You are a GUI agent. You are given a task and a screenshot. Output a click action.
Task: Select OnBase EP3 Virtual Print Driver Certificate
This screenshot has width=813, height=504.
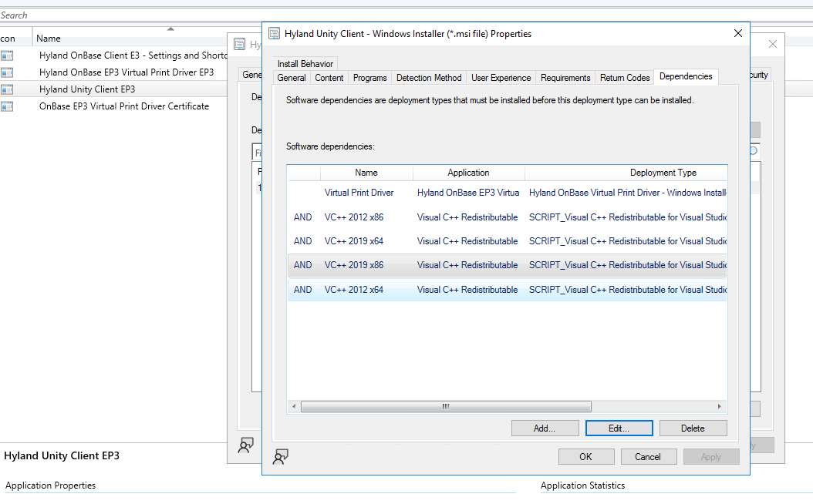114,106
